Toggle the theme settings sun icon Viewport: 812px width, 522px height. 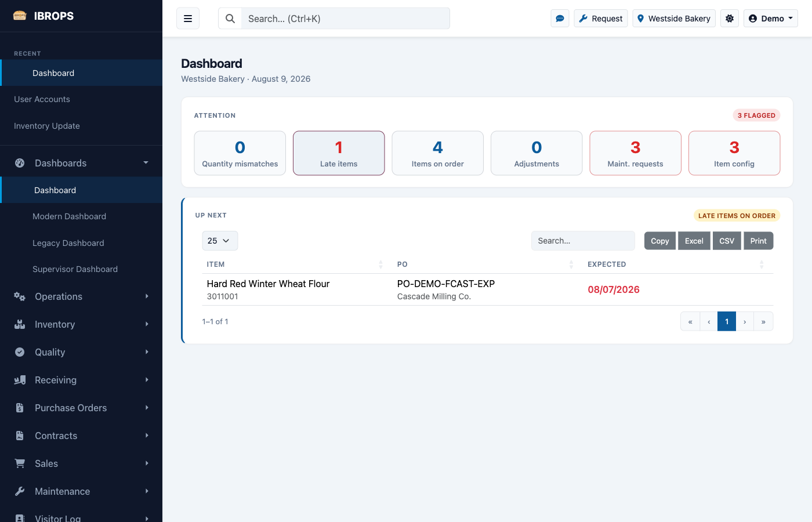point(730,19)
